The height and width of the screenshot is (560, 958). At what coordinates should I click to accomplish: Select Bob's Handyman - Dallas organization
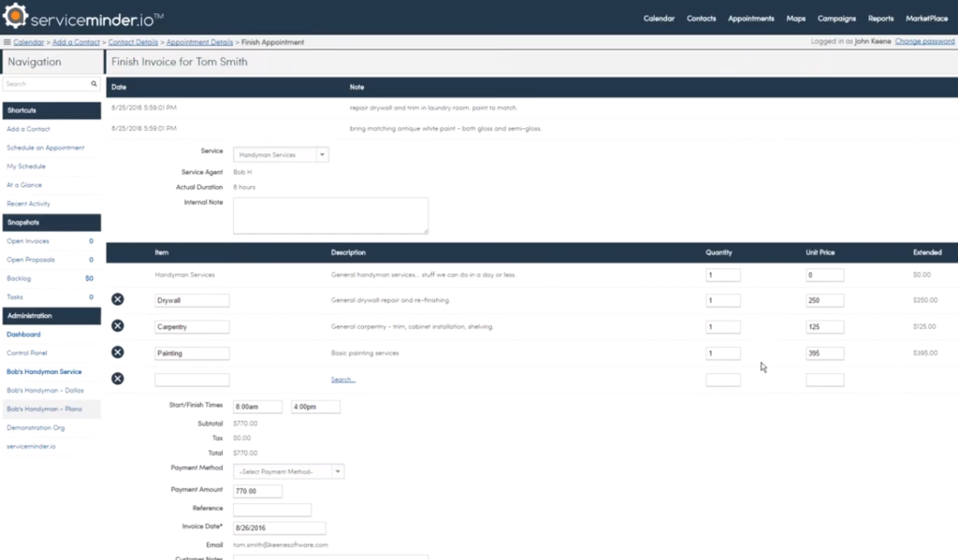45,390
